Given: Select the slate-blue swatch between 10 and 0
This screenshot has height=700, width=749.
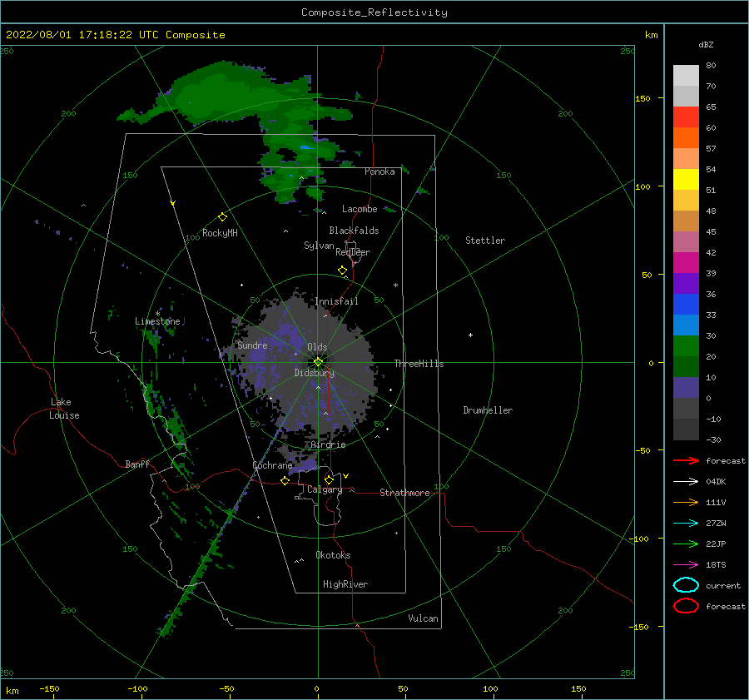Looking at the screenshot, I should 686,388.
